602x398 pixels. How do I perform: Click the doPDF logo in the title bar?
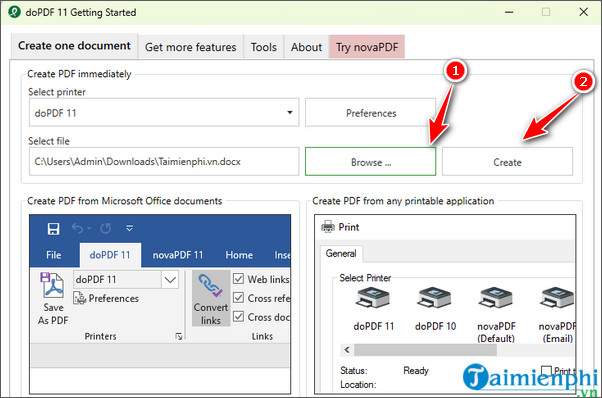(x=15, y=12)
